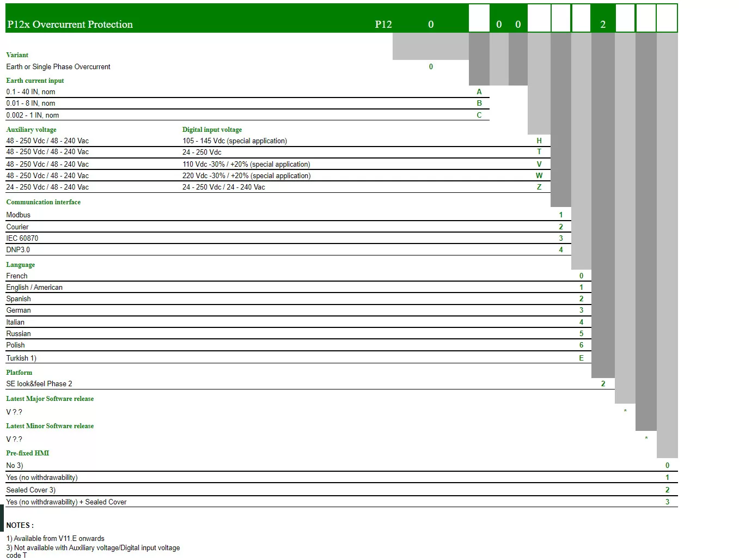739x560 pixels.
Task: Click the Italian language row
Action: tap(298, 322)
